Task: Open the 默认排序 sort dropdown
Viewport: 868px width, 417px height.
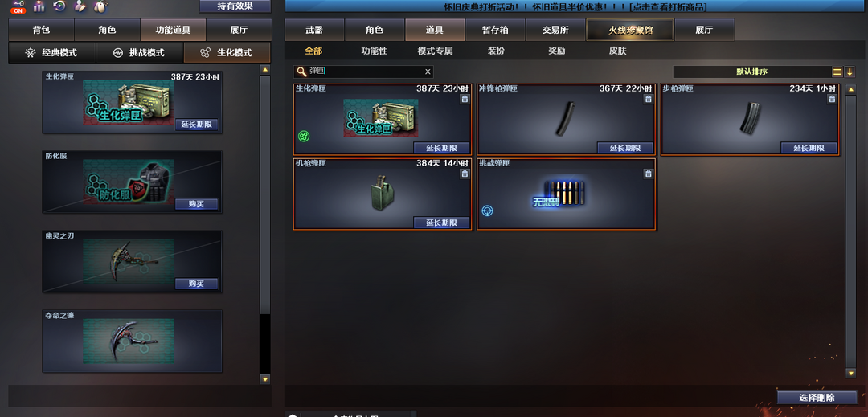Action: [x=751, y=72]
